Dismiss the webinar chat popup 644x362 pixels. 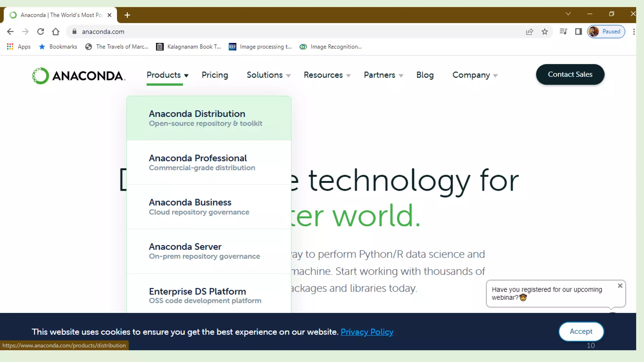620,286
